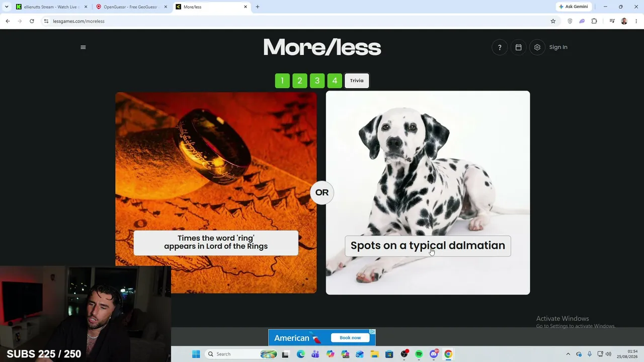Open Copilot from the taskbar
644x362 pixels.
coord(330,354)
